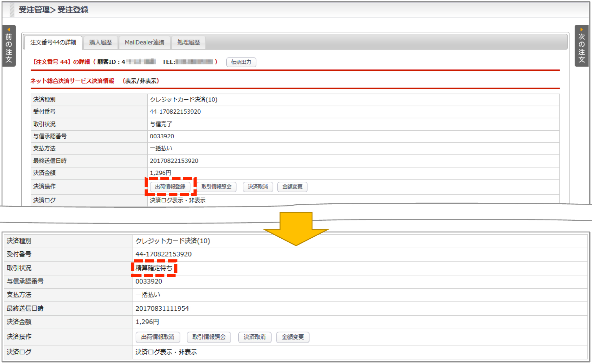The width and height of the screenshot is (592, 364).
Task: Click the upper 決済操作 row label
Action: [45, 186]
